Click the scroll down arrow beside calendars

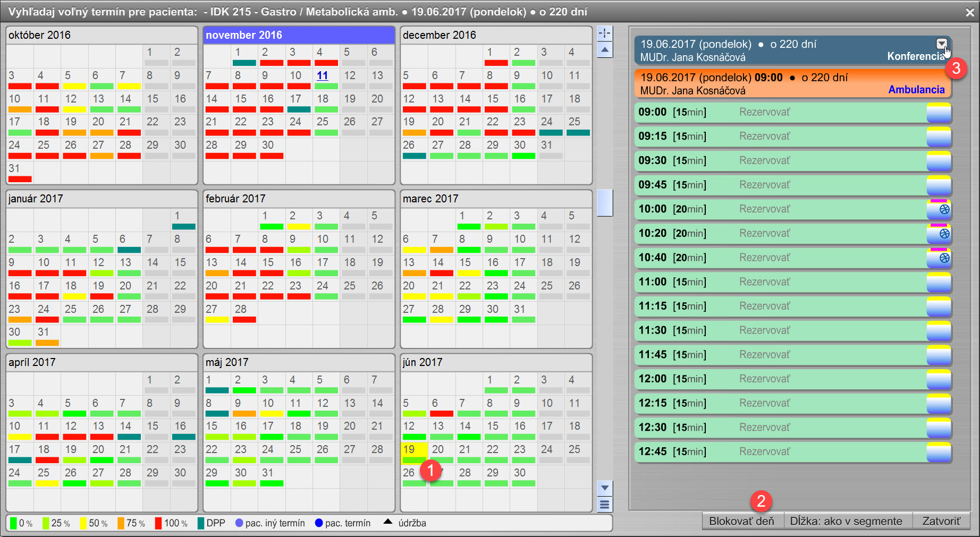[x=605, y=488]
